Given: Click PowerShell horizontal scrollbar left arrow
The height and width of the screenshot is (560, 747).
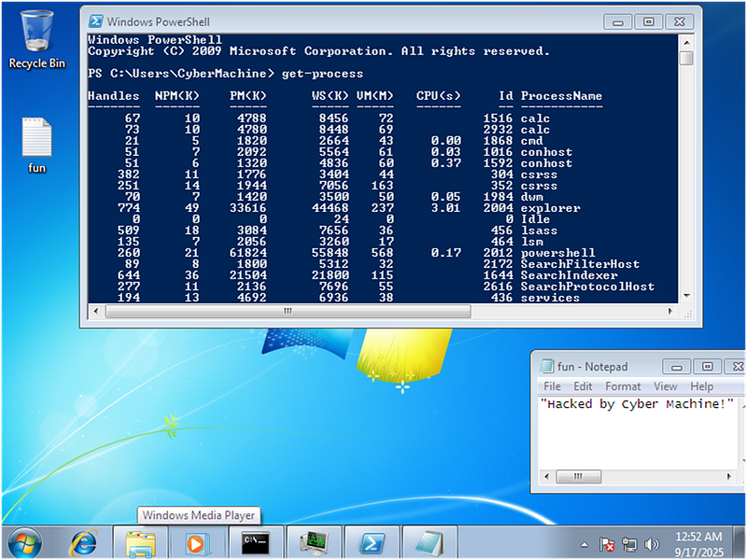Looking at the screenshot, I should click(x=96, y=311).
